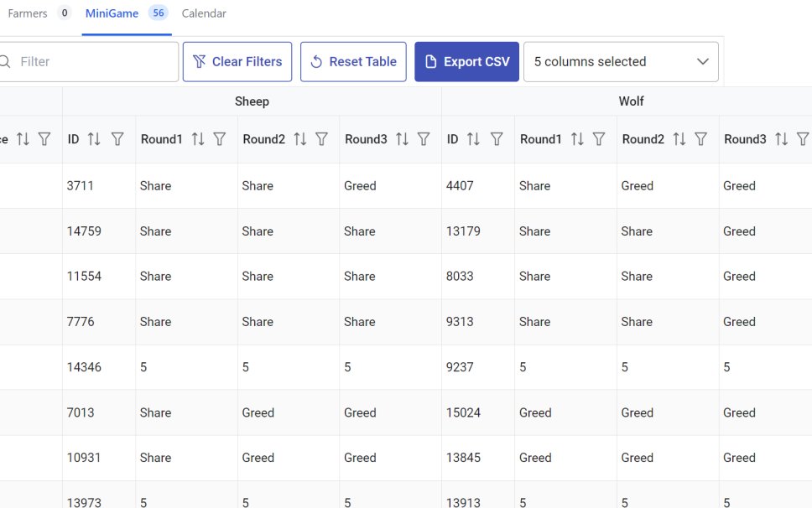812x508 pixels.
Task: Sort Sheep Round2 column
Action: [x=299, y=139]
